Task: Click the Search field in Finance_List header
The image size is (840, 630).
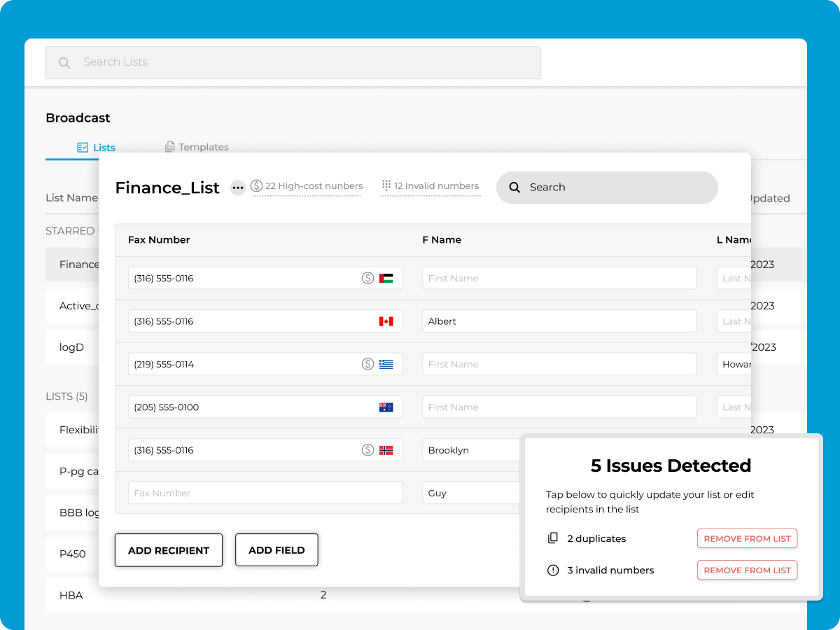Action: [607, 188]
